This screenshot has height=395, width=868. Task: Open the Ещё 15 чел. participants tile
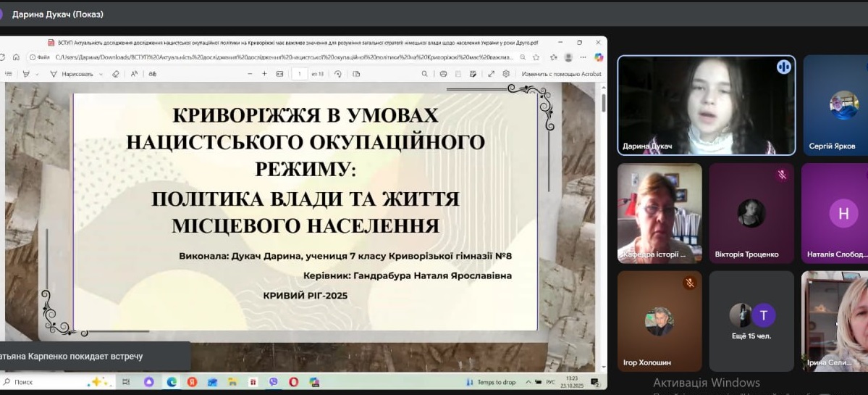pos(751,321)
